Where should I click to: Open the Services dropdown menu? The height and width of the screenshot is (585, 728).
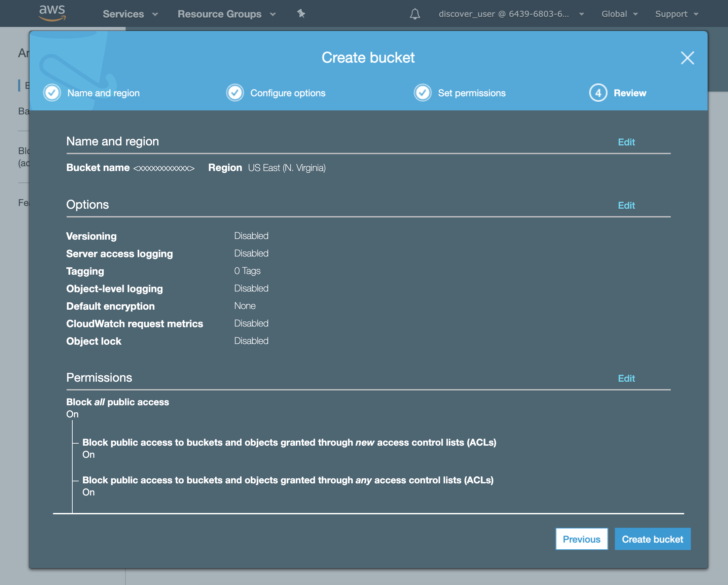(130, 14)
